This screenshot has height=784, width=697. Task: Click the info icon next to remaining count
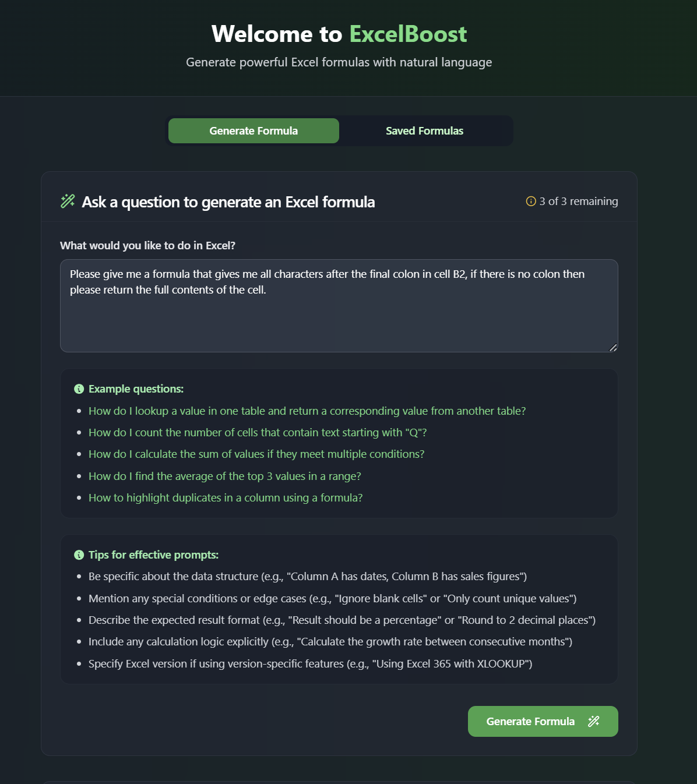coord(531,202)
